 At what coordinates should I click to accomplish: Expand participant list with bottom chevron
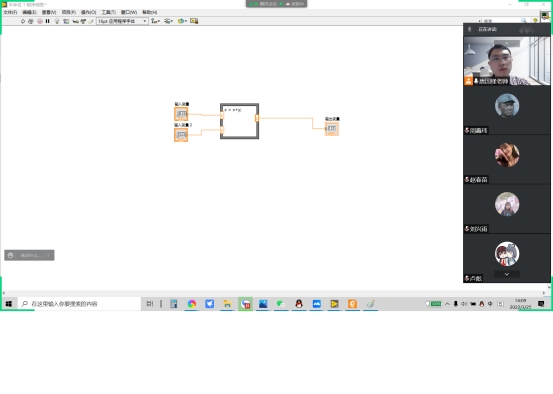pyautogui.click(x=507, y=274)
